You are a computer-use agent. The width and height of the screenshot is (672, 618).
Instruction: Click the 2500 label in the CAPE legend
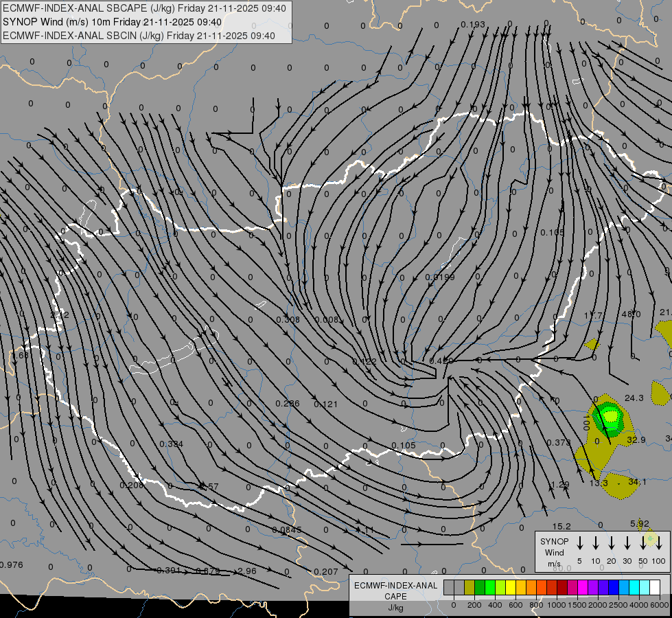pyautogui.click(x=618, y=605)
